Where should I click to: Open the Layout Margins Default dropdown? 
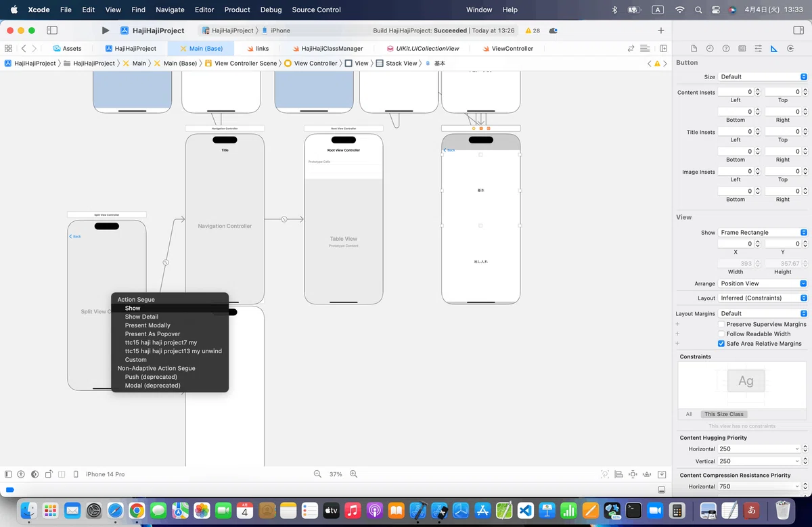click(763, 314)
